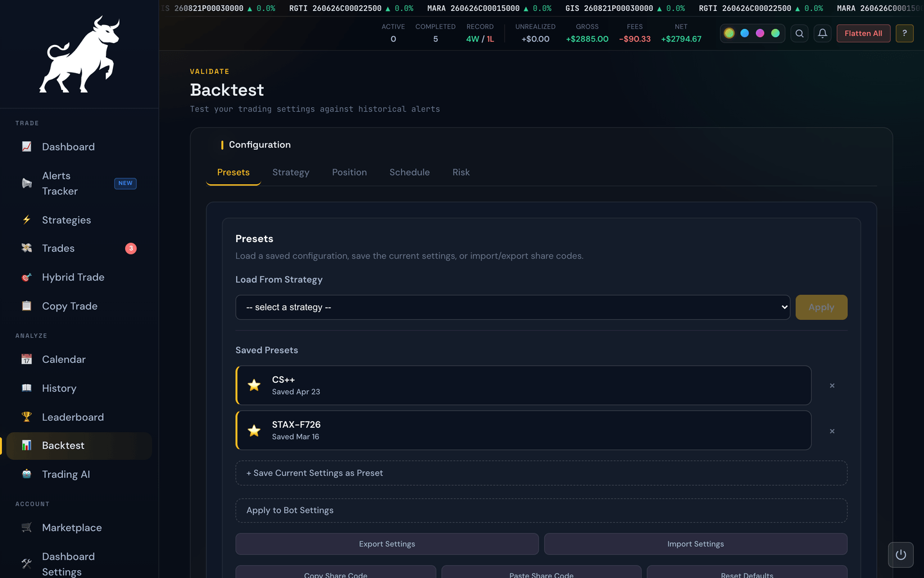Click the 4W / 1L record value

(480, 39)
